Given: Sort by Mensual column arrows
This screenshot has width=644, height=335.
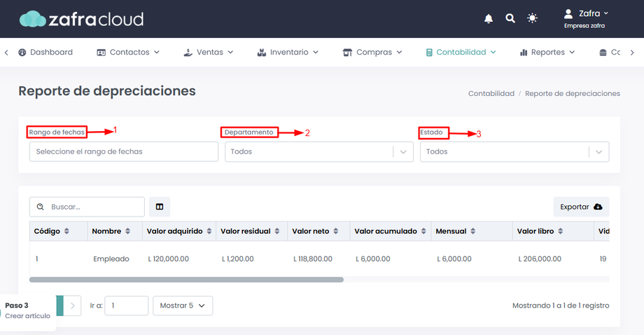Looking at the screenshot, I should 472,231.
